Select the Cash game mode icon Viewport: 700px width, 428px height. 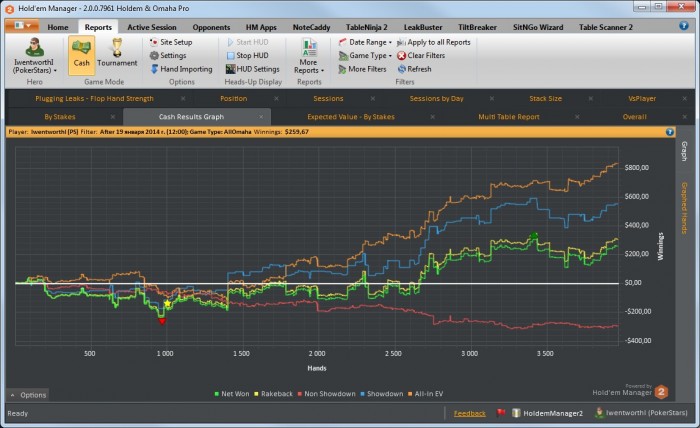point(82,53)
